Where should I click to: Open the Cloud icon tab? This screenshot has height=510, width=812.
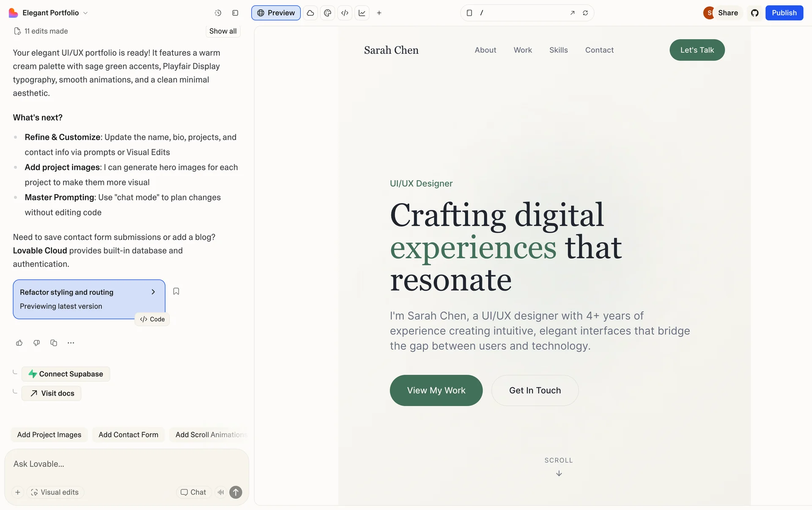pos(310,13)
